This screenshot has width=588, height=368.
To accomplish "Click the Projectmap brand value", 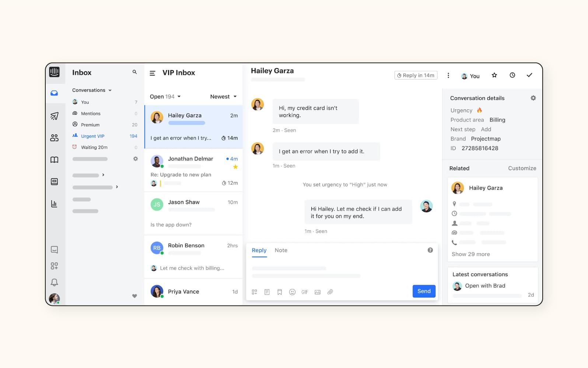I will tap(486, 139).
